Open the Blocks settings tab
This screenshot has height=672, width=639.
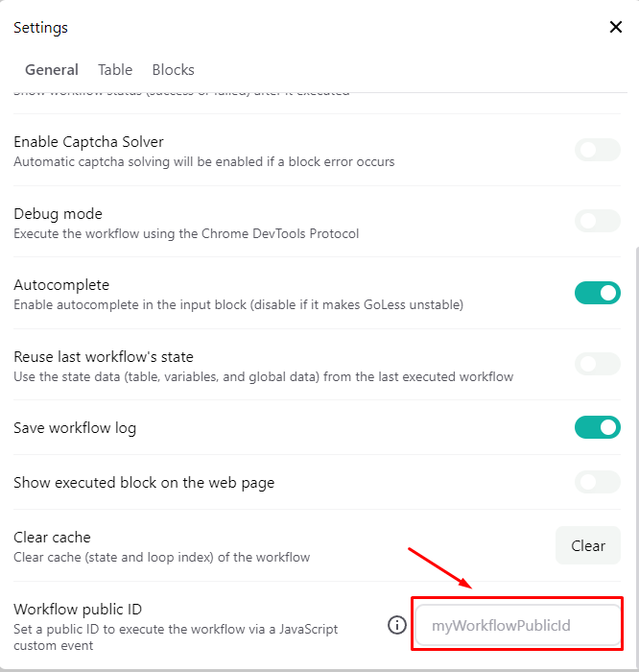point(173,70)
